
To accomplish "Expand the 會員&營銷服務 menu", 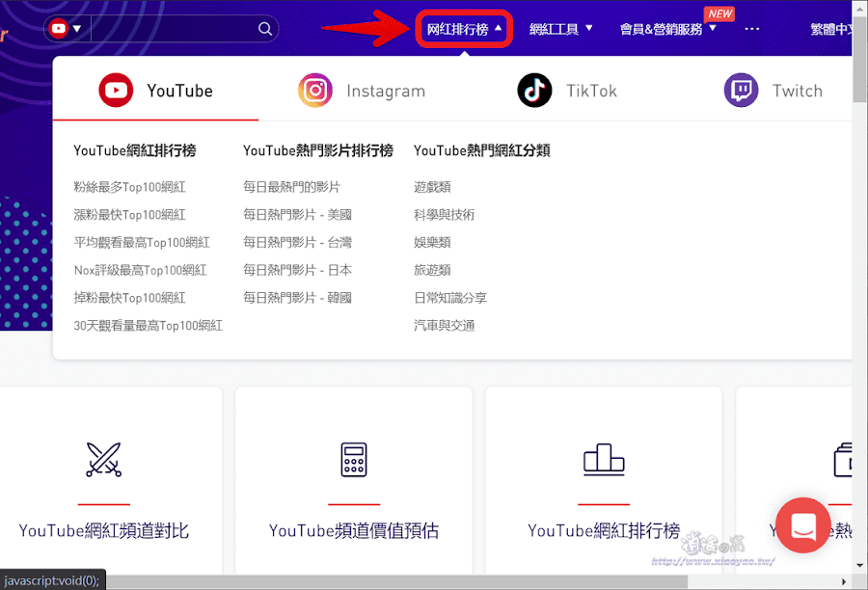I will [x=668, y=29].
